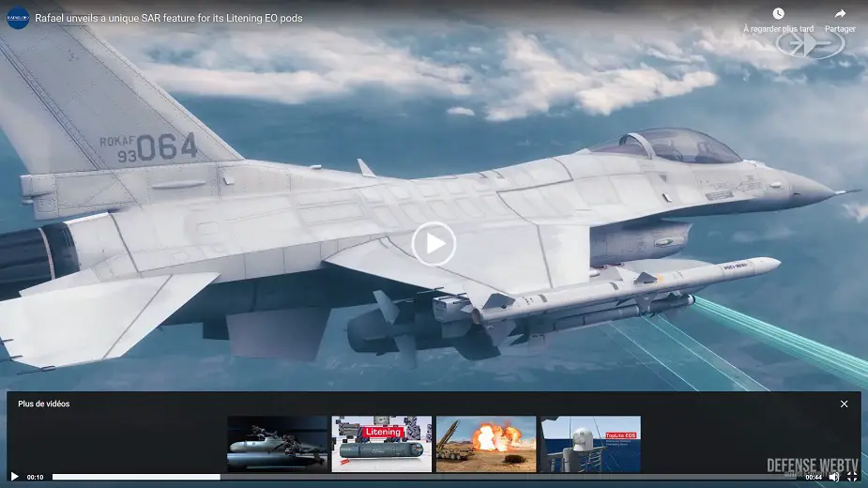Viewport: 868px width, 488px height.
Task: Click the Plus de vidéos heading
Action: [x=43, y=404]
